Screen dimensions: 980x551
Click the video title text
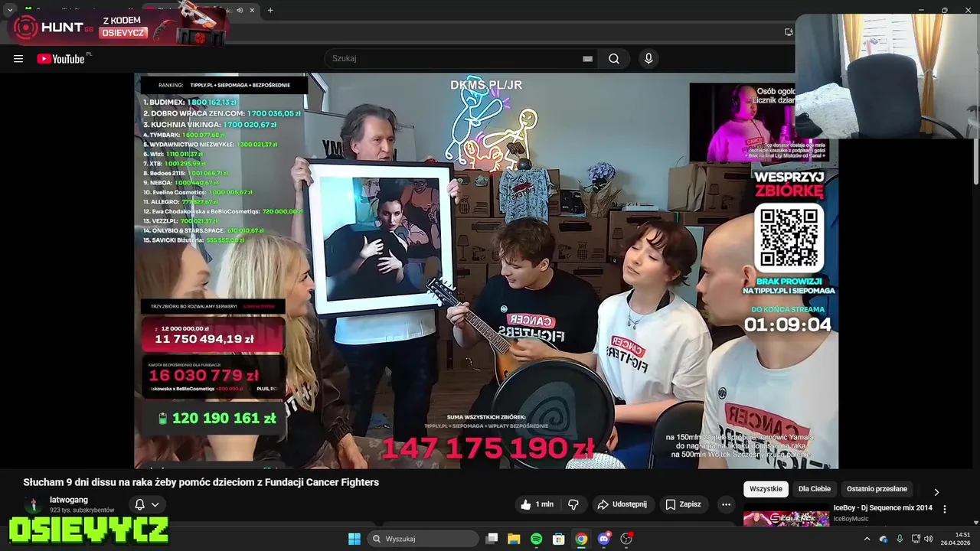[x=201, y=482]
